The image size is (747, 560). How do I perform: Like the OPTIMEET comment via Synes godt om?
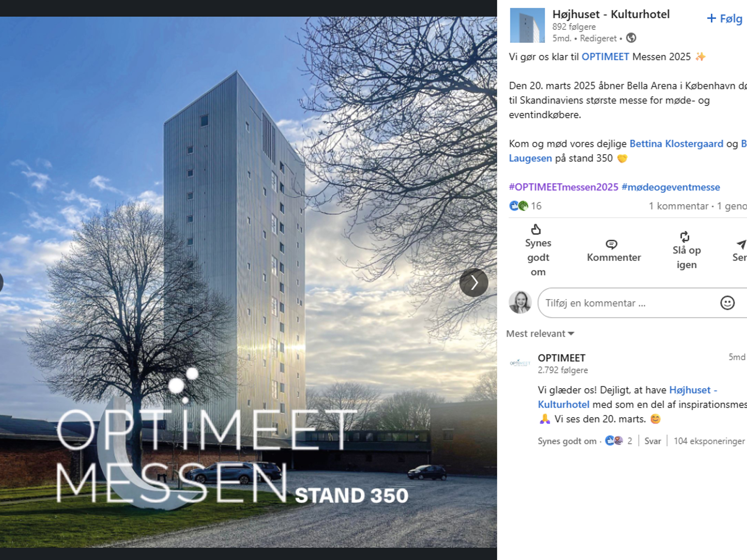pyautogui.click(x=567, y=441)
